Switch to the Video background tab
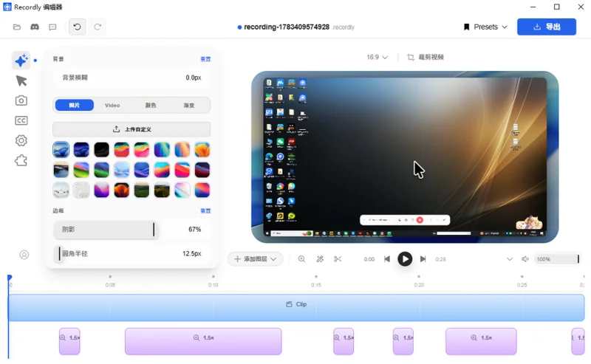The height and width of the screenshot is (364, 591). [x=112, y=105]
